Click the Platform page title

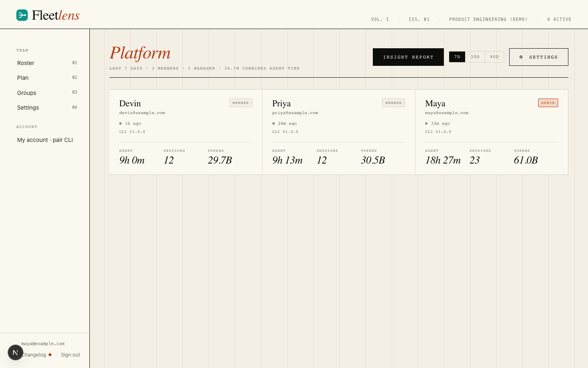(140, 53)
